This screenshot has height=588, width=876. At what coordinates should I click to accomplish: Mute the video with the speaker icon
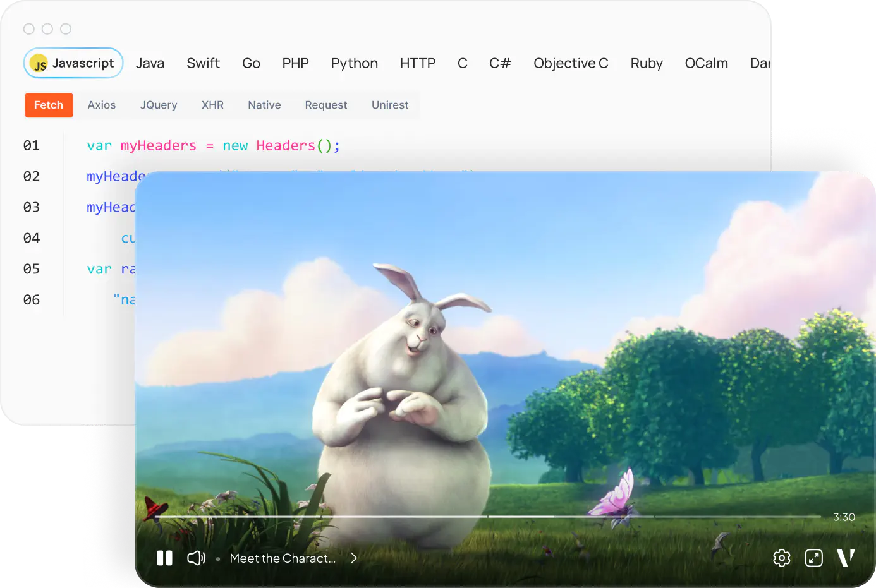(x=196, y=558)
